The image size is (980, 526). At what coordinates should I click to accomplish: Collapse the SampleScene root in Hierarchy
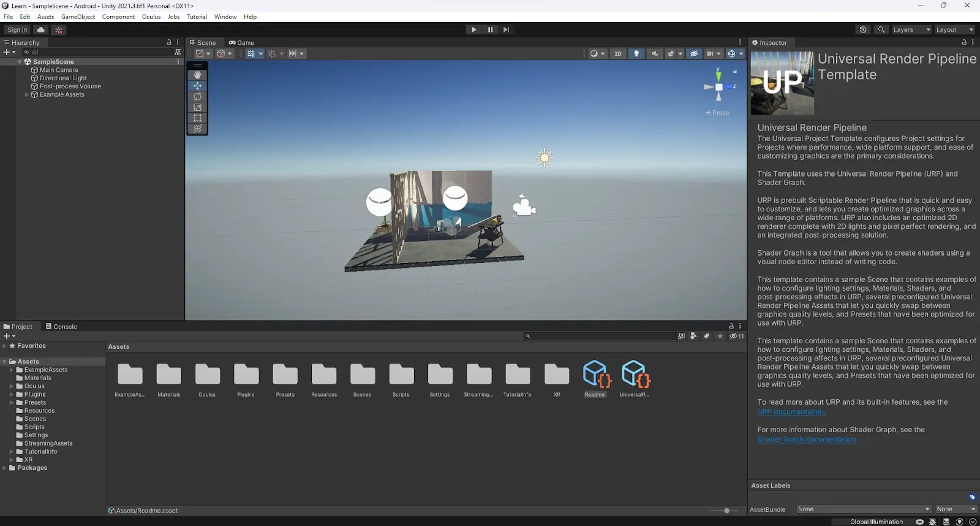click(20, 62)
